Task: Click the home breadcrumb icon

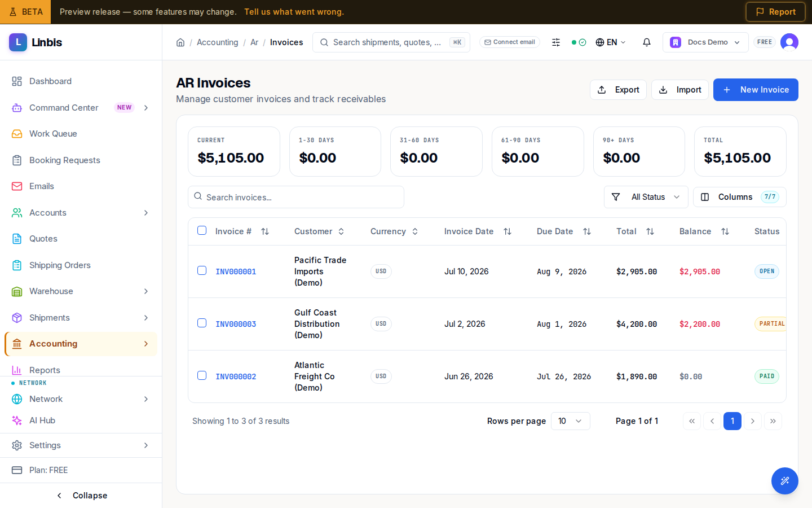Action: (180, 42)
